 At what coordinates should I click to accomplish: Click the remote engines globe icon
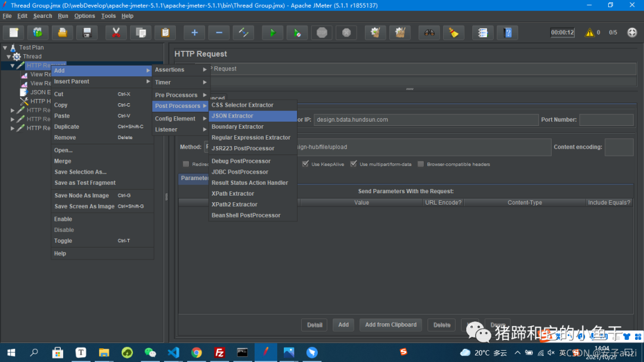coord(632,32)
